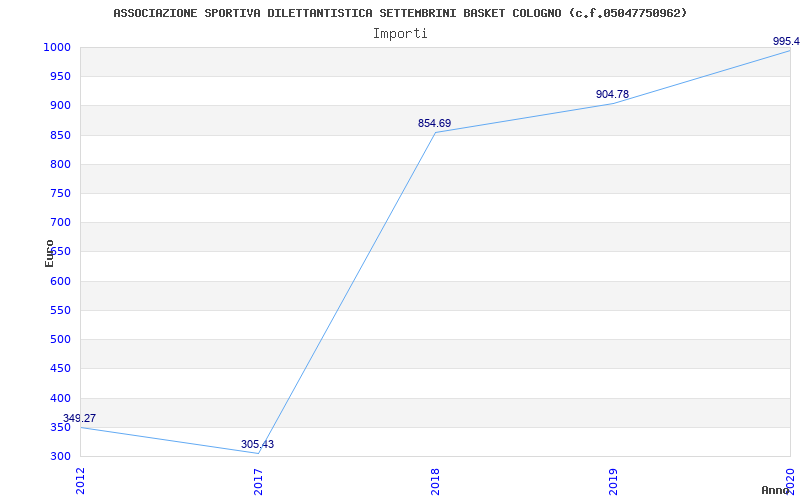
Task: Click the 850 y-axis tick label
Action: [60, 135]
